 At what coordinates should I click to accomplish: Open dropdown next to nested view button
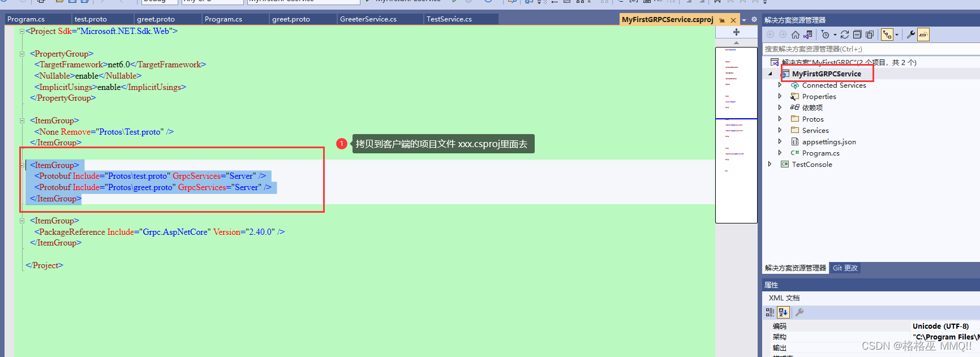click(897, 35)
